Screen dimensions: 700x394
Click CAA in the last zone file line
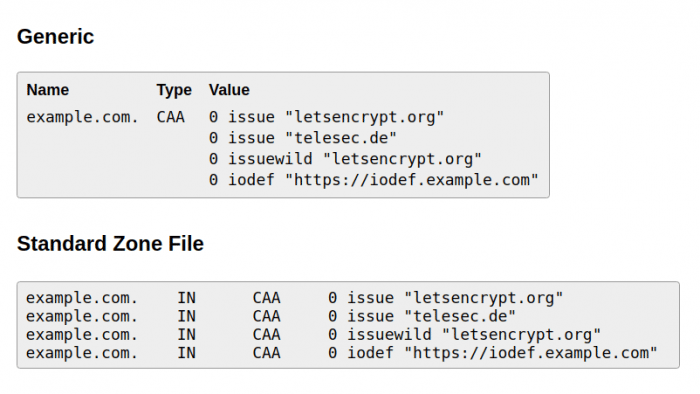coord(267,353)
